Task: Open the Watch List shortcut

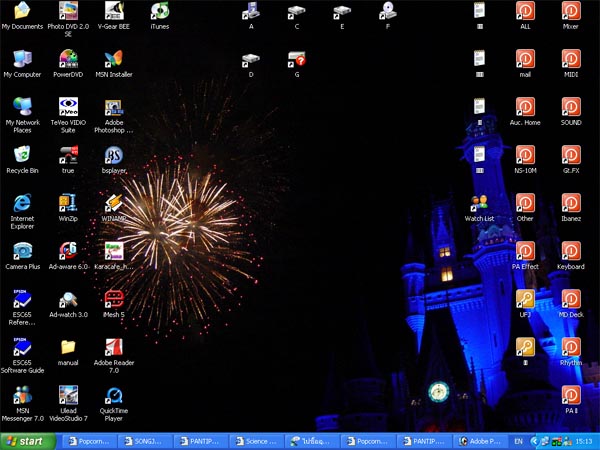Action: point(479,203)
